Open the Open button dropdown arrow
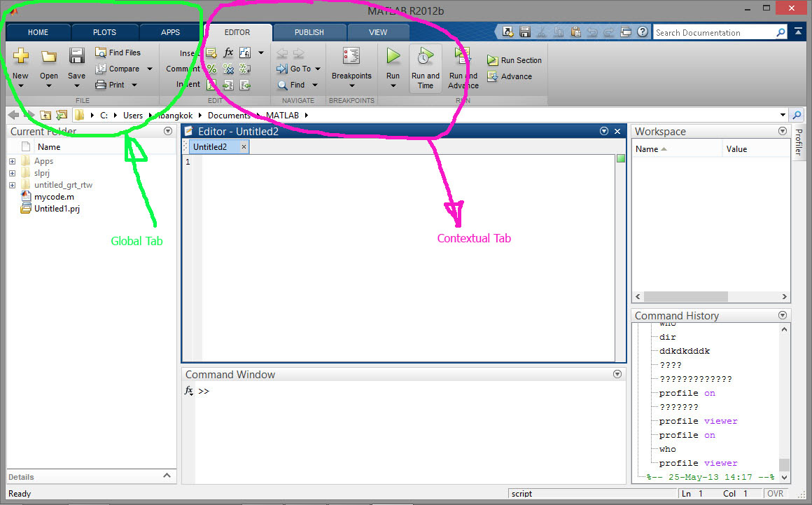Image resolution: width=812 pixels, height=505 pixels. coord(49,85)
